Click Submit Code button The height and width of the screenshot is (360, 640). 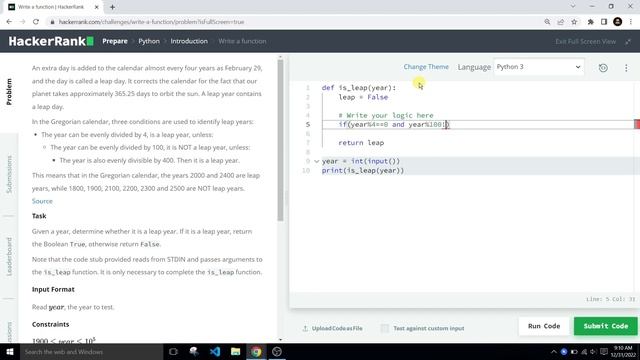606,326
